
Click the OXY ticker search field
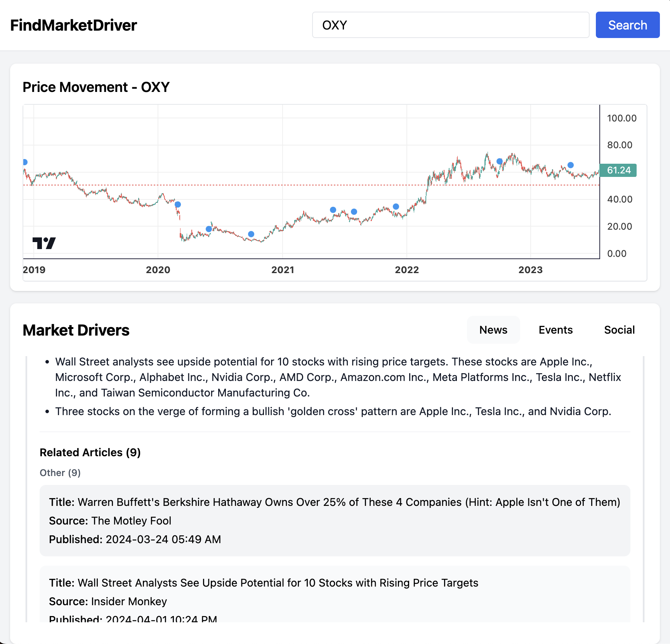450,25
